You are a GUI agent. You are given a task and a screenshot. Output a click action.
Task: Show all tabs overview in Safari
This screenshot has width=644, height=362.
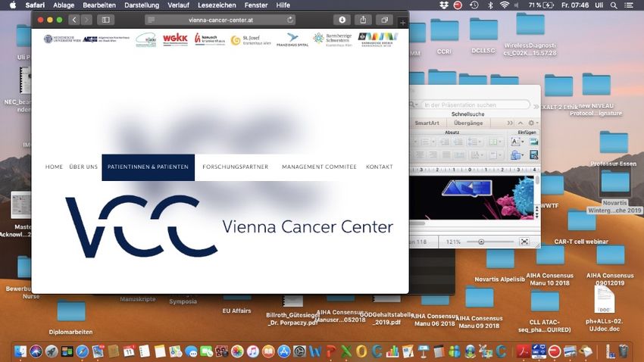click(384, 20)
